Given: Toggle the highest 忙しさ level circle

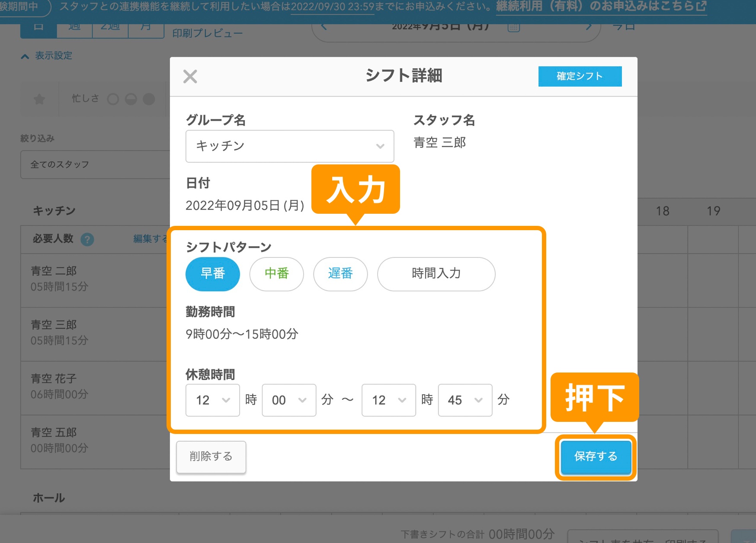Looking at the screenshot, I should tap(149, 99).
